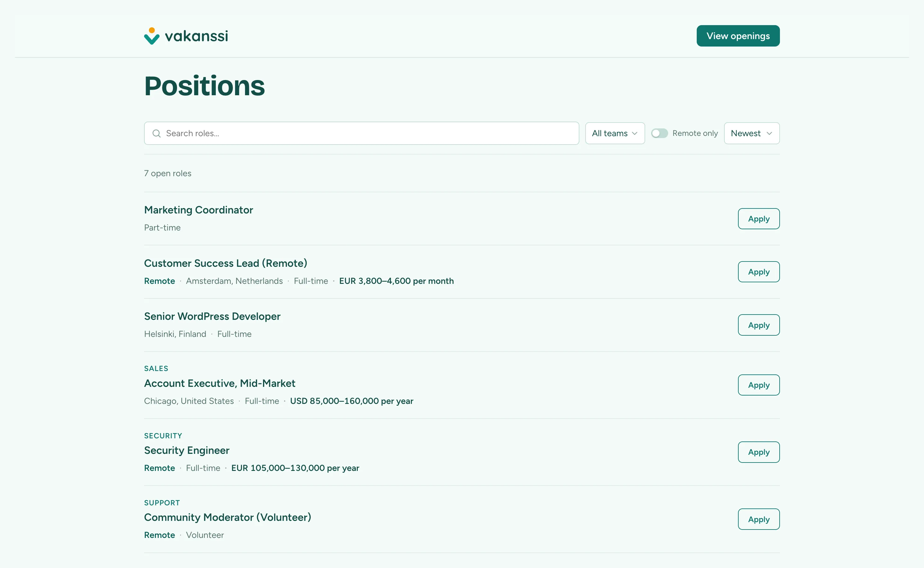Image resolution: width=924 pixels, height=568 pixels.
Task: Apply to Security Engineer role
Action: [759, 452]
